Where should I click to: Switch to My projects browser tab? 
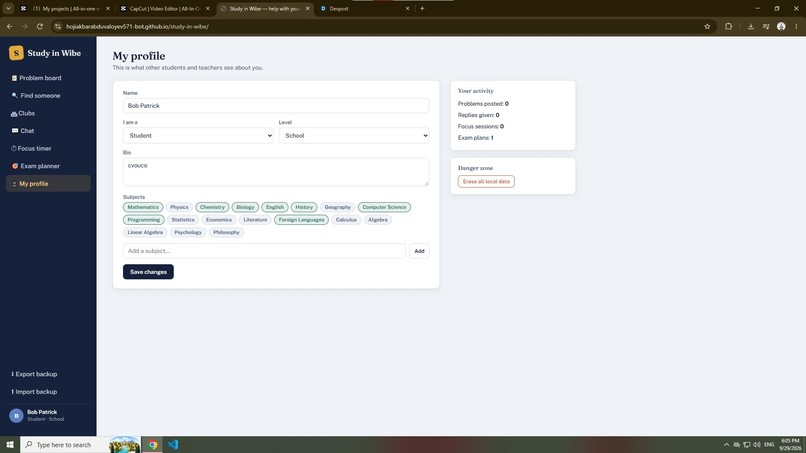coord(64,9)
